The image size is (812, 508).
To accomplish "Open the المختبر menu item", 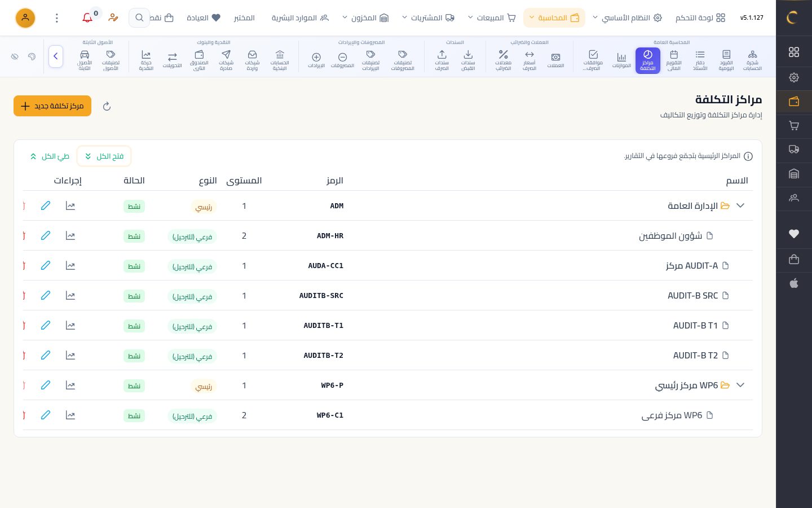I will [x=244, y=18].
